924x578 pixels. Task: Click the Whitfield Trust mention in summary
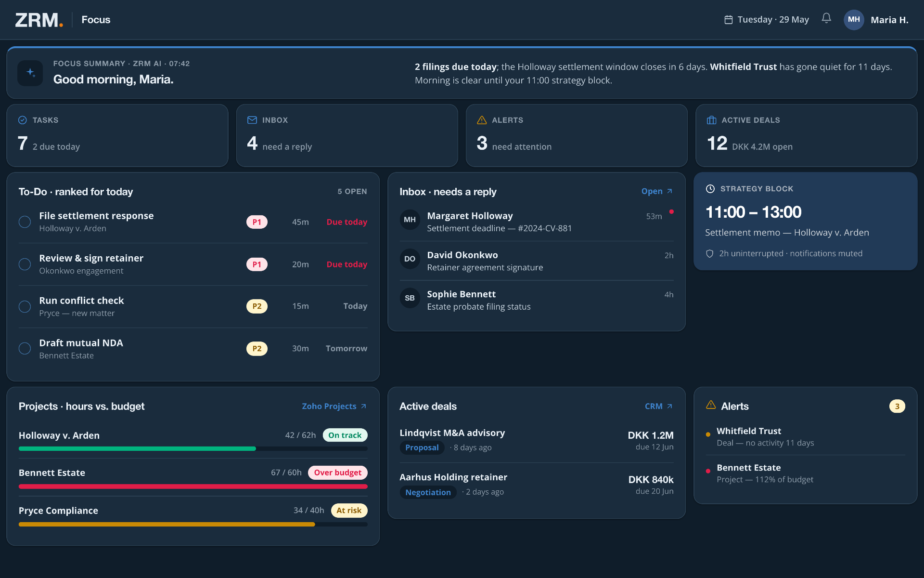[743, 66]
